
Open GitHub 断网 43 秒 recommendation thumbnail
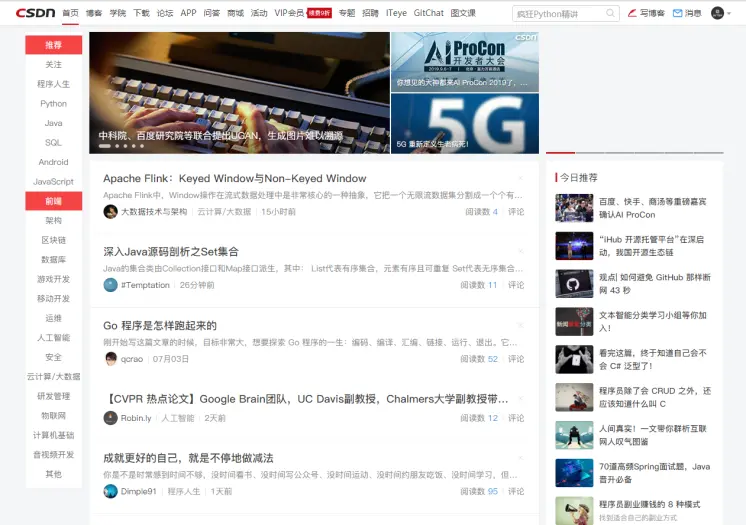pos(574,284)
